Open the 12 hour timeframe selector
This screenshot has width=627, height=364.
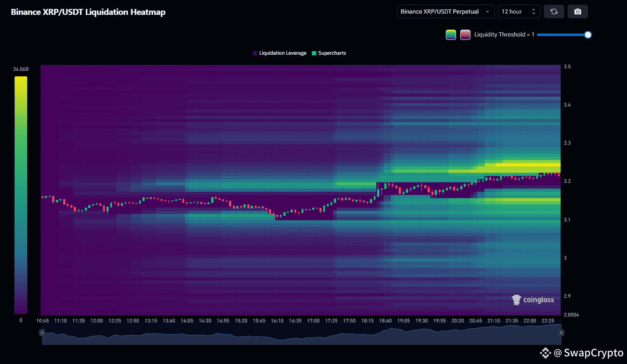point(519,11)
